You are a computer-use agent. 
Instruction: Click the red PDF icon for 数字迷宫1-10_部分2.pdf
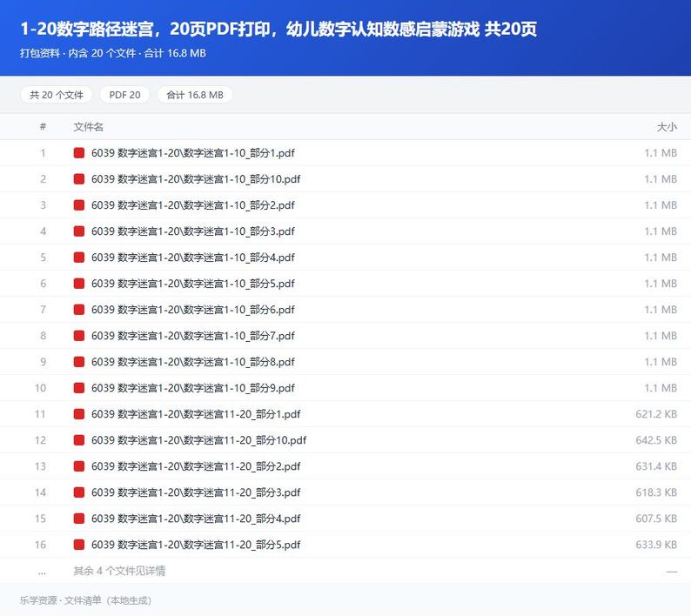(79, 204)
